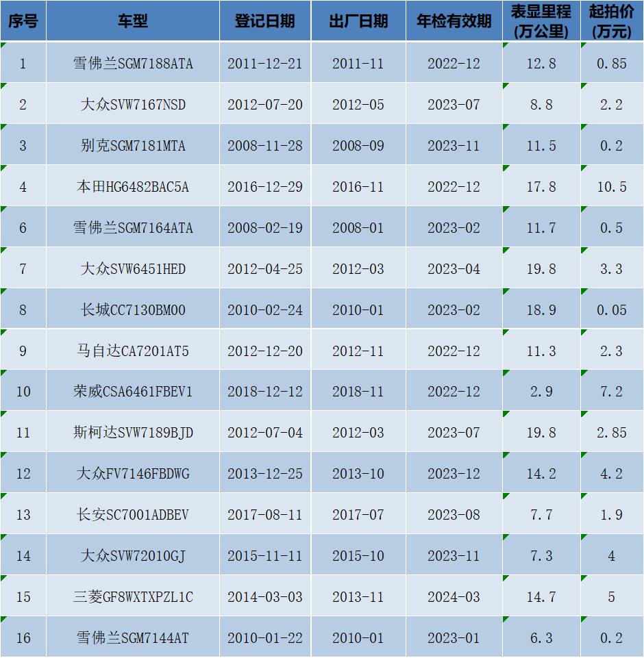Image resolution: width=644 pixels, height=658 pixels.
Task: Select registration date 2012-12-20
Action: (x=265, y=350)
